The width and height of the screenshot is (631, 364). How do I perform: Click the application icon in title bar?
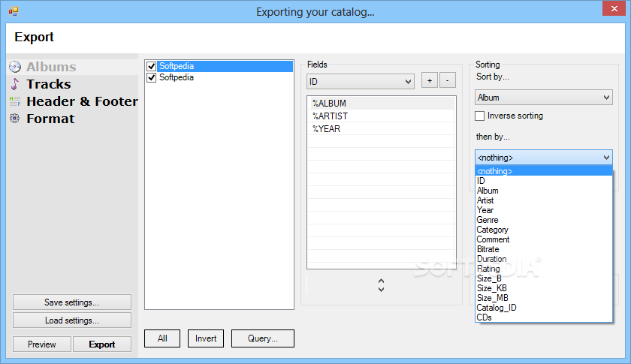(x=14, y=11)
